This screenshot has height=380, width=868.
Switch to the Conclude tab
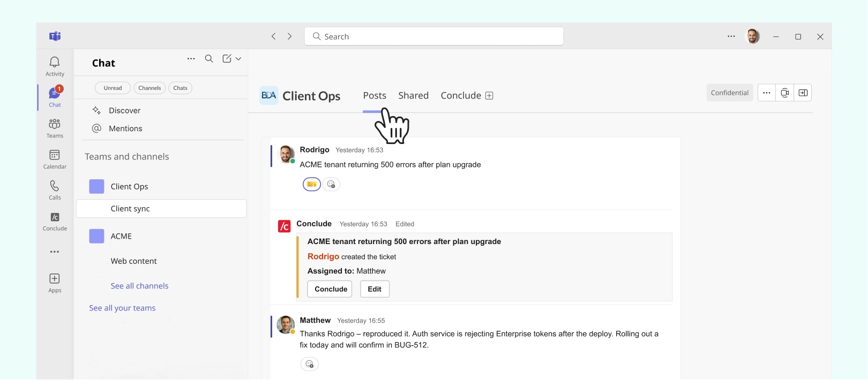[x=461, y=95]
